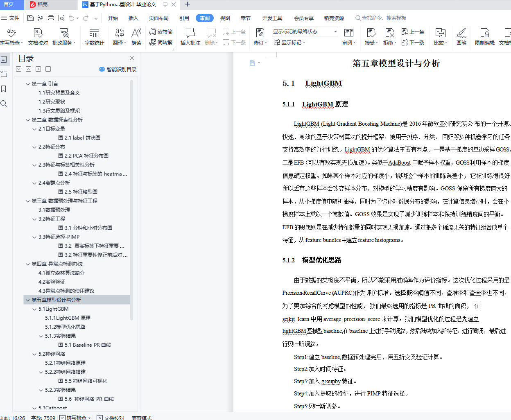Click the print preview icon in the quick access bar
The width and height of the screenshot is (511, 420).
[x=61, y=18]
